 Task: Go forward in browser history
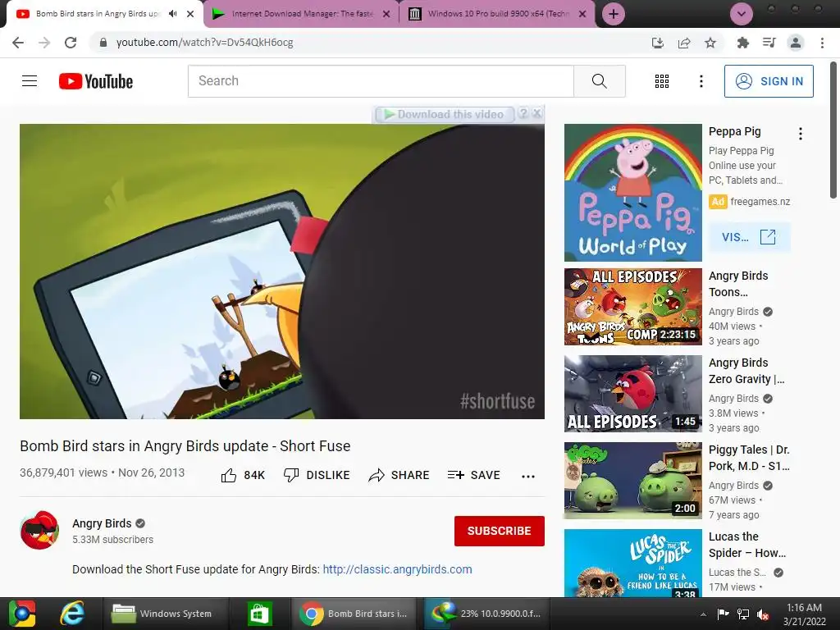[x=44, y=43]
